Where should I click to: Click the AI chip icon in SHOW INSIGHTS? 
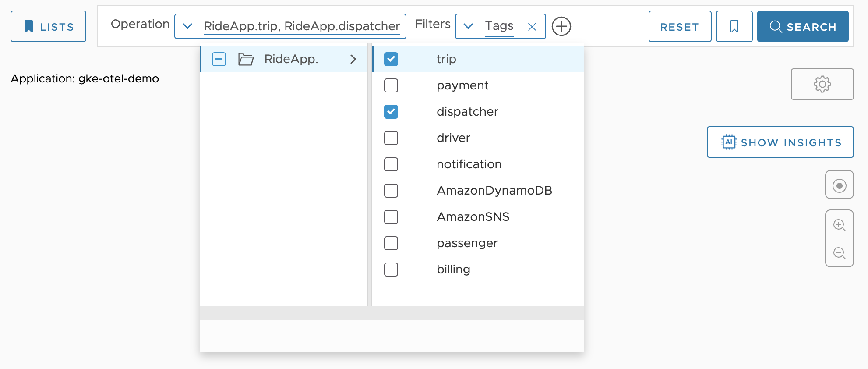click(729, 142)
